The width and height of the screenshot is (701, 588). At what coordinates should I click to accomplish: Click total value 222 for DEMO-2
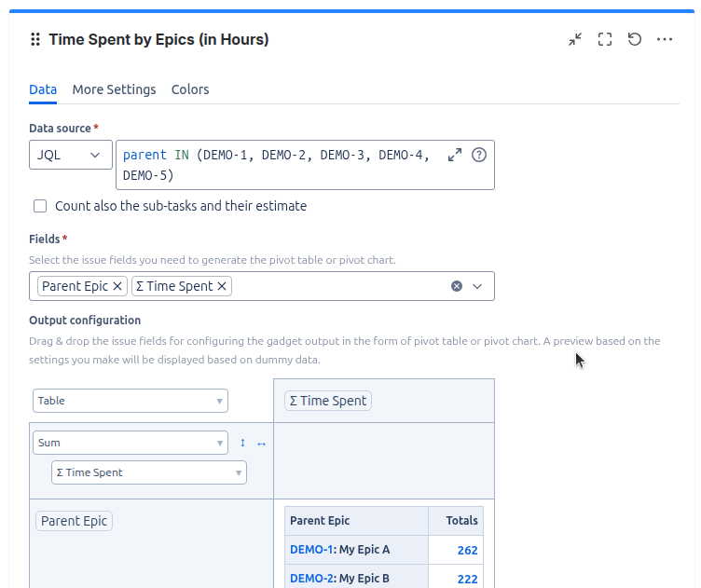(x=467, y=579)
